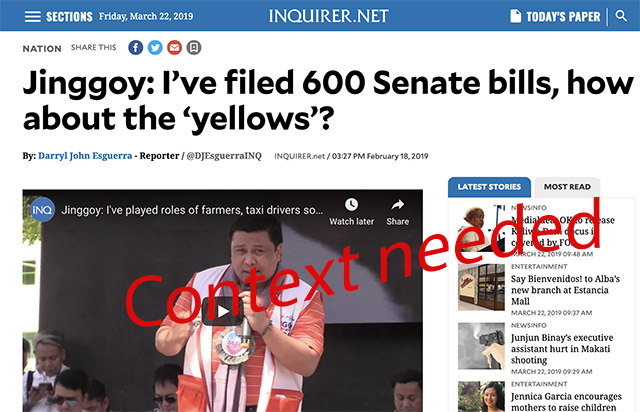Viewport: 640px width, 412px height.
Task: Share article by email icon
Action: (174, 48)
